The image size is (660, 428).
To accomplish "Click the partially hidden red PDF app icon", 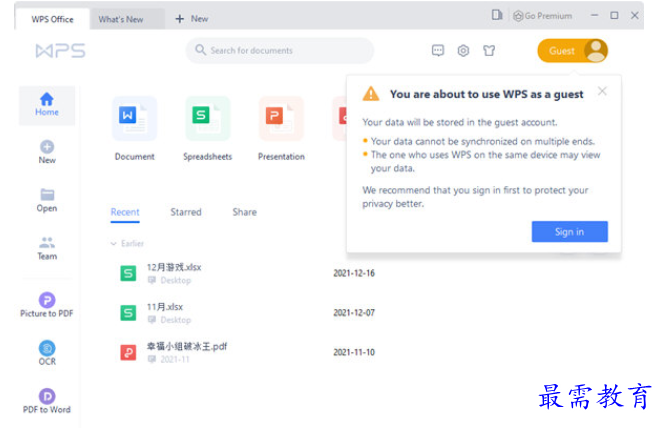I will [341, 118].
